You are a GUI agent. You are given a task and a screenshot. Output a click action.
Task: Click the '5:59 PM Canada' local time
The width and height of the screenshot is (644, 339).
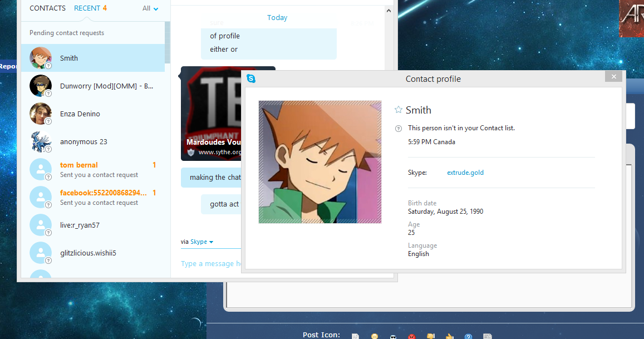point(432,142)
